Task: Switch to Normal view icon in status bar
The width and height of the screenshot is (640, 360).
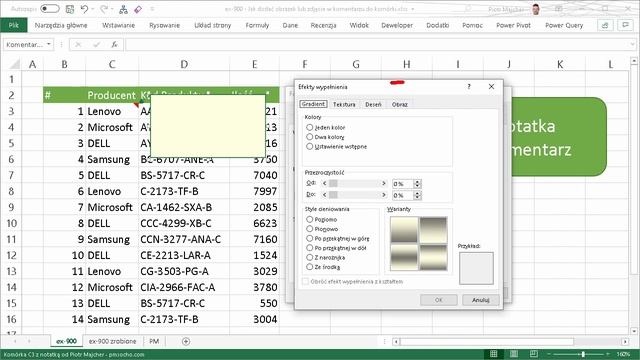Action: click(x=494, y=354)
